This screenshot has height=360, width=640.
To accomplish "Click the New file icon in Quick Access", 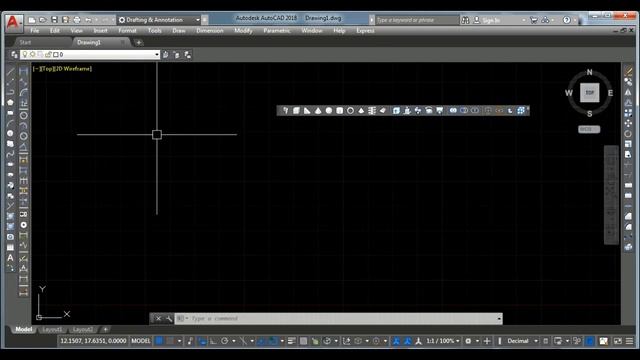I will click(x=32, y=20).
